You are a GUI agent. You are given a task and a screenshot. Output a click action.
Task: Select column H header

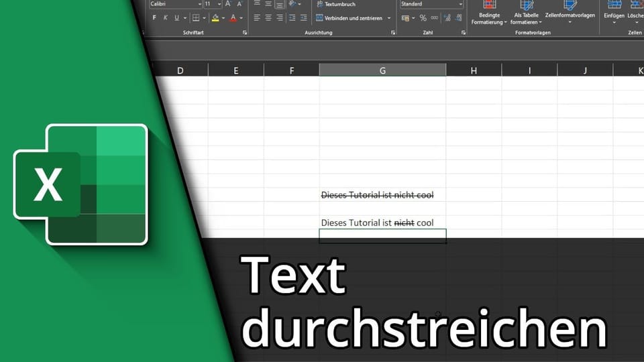pos(474,70)
